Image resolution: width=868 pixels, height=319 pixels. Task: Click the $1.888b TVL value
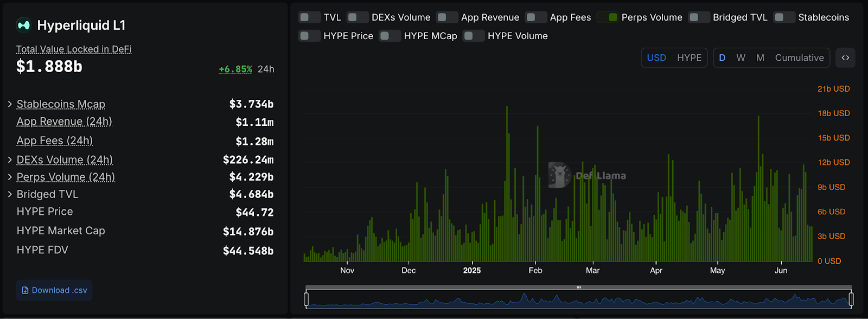[x=49, y=66]
